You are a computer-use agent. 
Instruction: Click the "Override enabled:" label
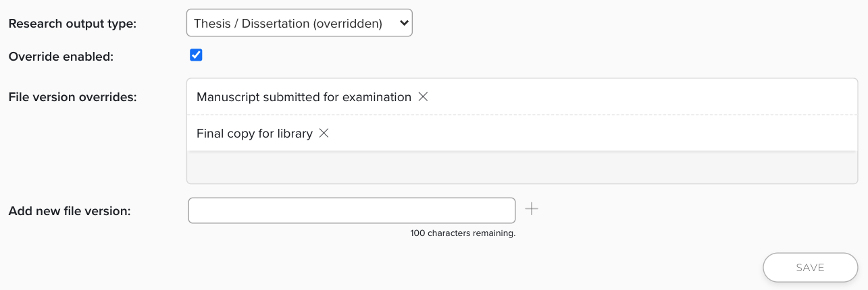61,57
